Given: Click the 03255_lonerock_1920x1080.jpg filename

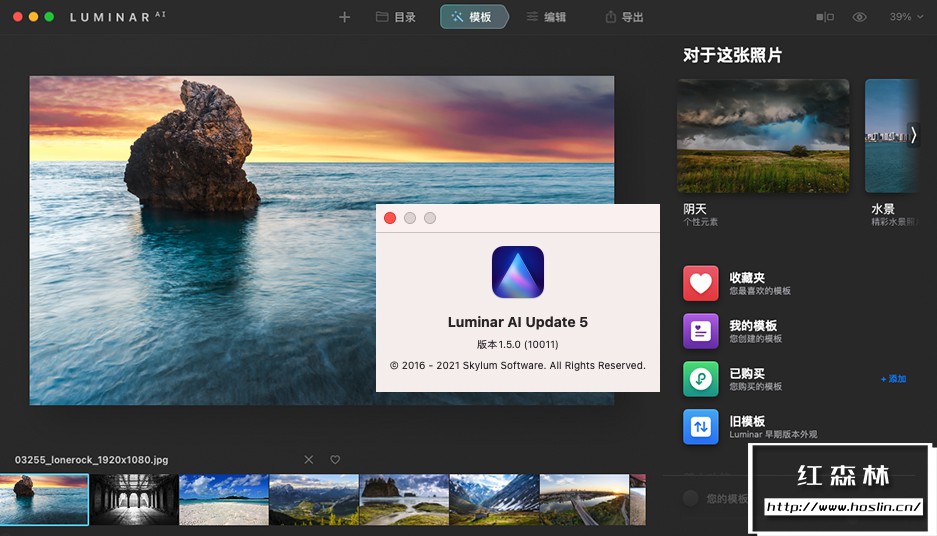Looking at the screenshot, I should (91, 460).
